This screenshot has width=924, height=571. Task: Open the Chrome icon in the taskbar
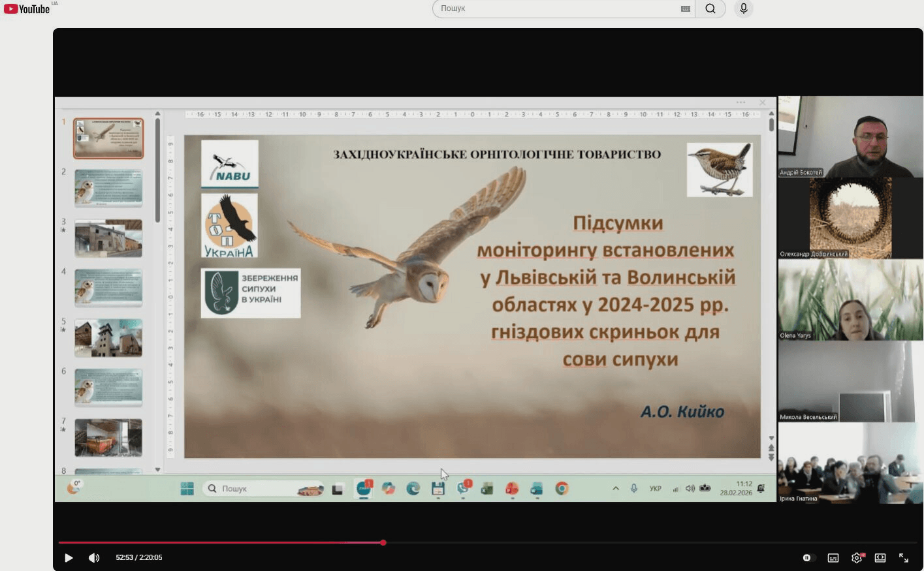click(x=562, y=489)
